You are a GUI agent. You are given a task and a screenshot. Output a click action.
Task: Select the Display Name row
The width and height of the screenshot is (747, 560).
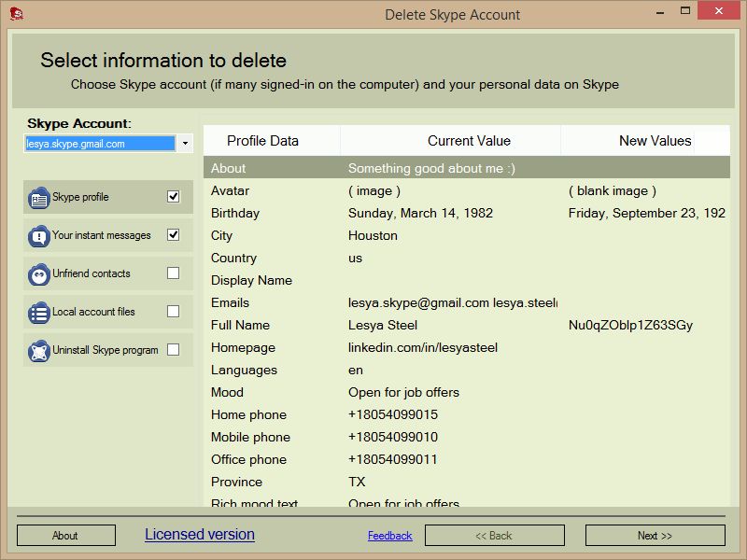tap(467, 281)
